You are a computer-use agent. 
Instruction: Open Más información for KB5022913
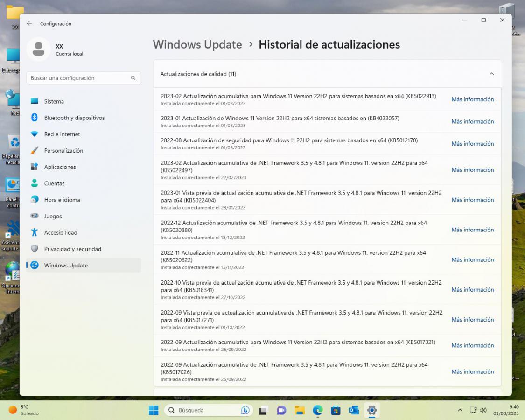tap(472, 99)
